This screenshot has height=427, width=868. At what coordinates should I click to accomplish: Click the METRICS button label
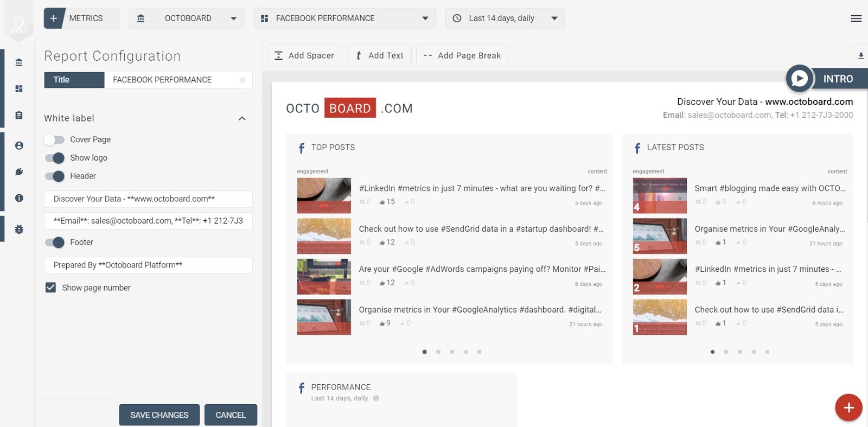pyautogui.click(x=86, y=18)
